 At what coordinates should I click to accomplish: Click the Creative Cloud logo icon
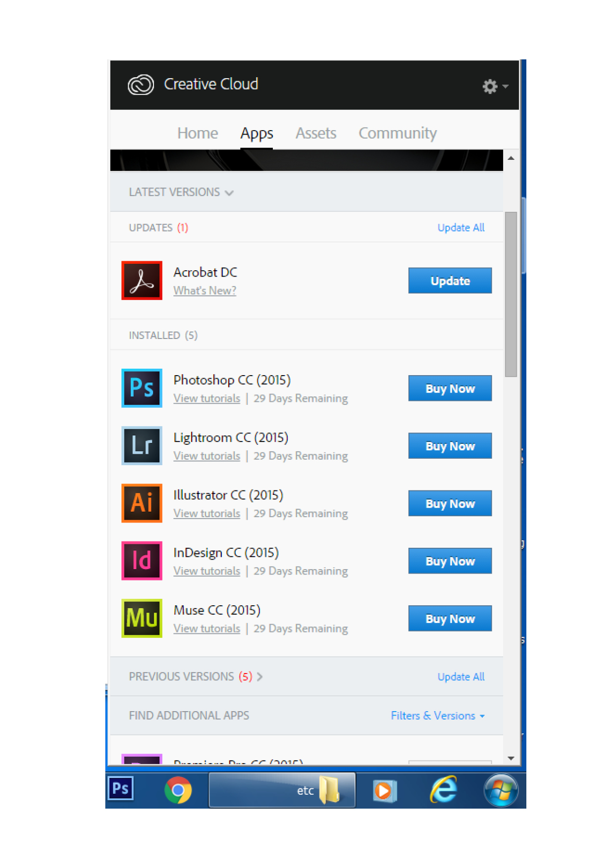point(141,85)
